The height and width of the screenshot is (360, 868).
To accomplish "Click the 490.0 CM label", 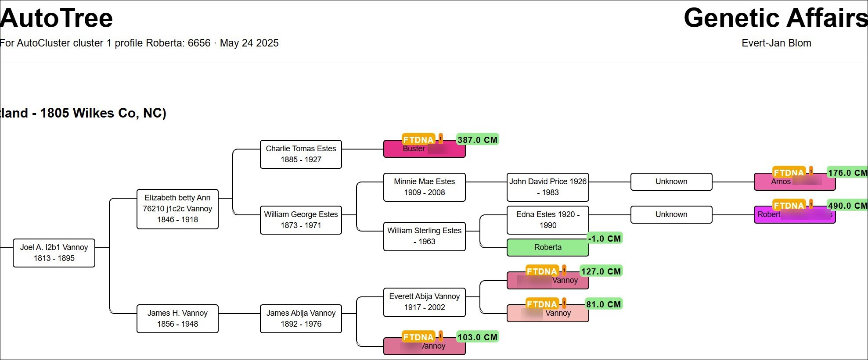I will (847, 205).
